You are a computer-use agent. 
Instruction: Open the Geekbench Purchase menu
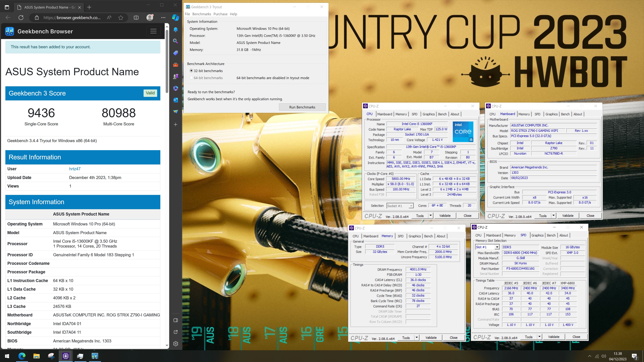(220, 14)
